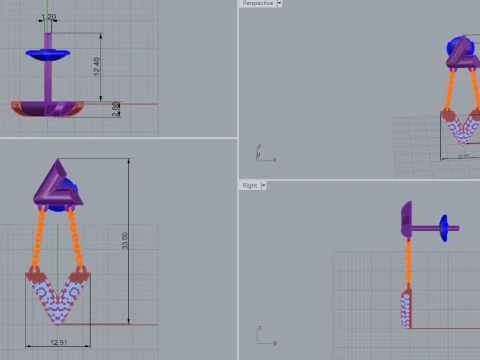Open the Right viewport dropdown arrow
This screenshot has width=480, height=360.
click(263, 185)
